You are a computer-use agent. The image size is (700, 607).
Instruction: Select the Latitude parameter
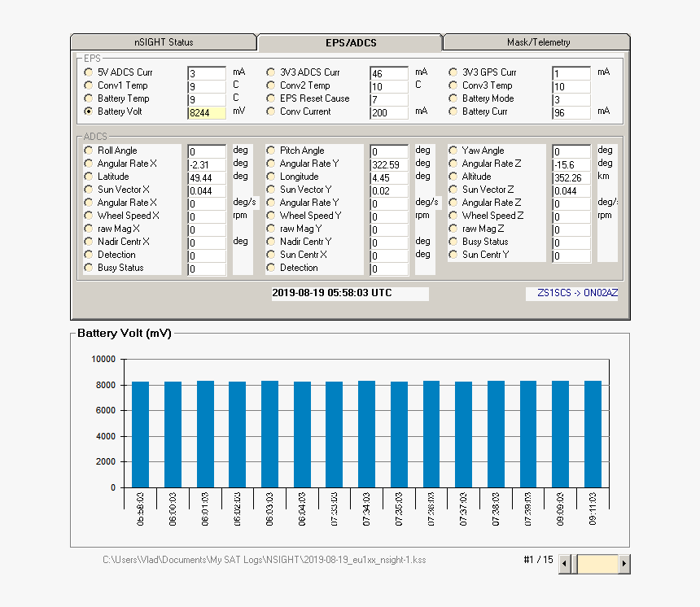(89, 177)
